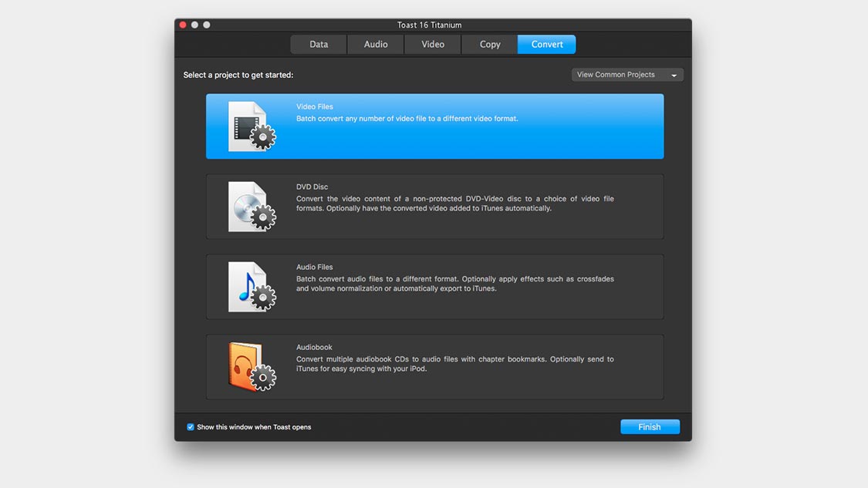This screenshot has height=488, width=868.
Task: Switch to the Data tab
Action: (319, 44)
